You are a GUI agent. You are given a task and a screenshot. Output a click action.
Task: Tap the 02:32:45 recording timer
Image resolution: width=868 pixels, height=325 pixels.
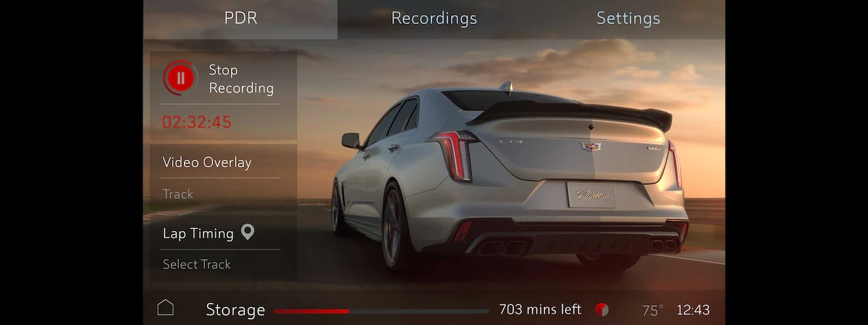[197, 123]
